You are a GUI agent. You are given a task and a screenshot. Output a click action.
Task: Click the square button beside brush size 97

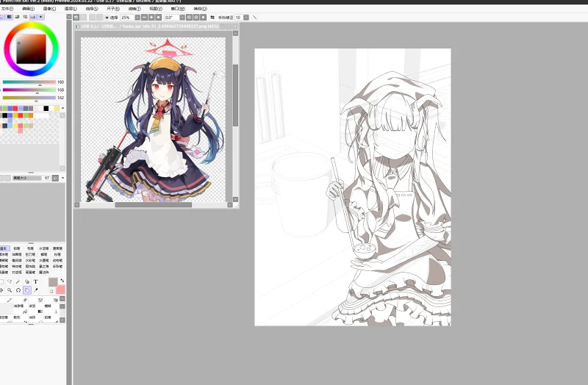tap(55, 178)
